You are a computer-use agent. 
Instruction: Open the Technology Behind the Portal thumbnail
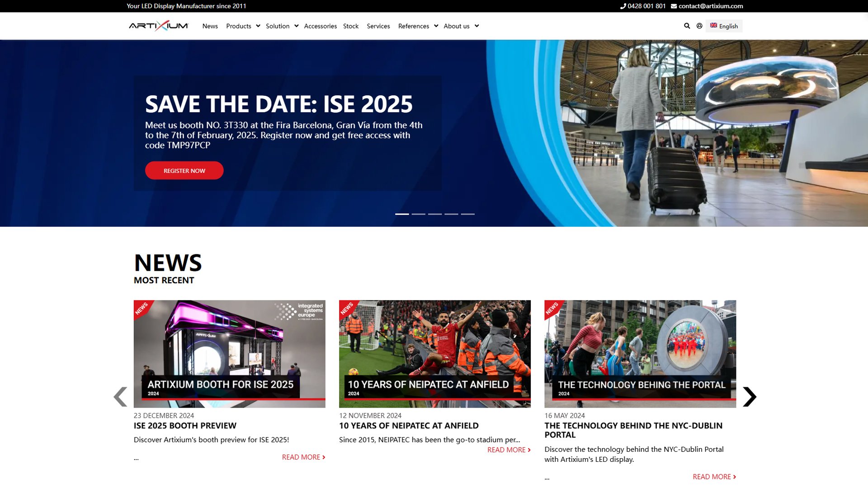click(640, 354)
